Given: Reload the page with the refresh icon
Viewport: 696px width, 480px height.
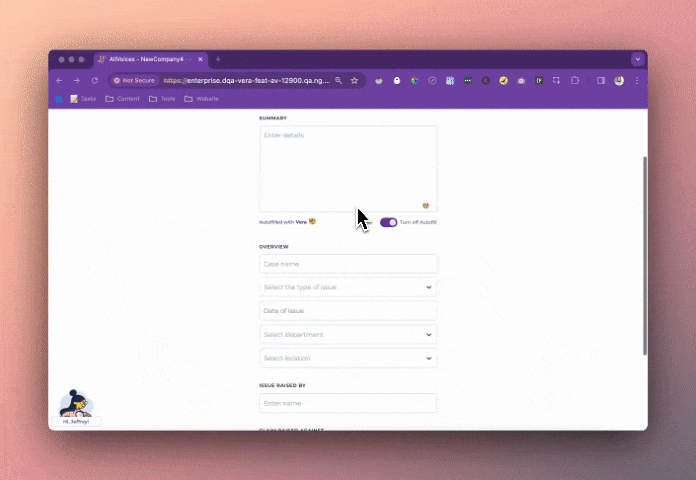Looking at the screenshot, I should (x=95, y=80).
